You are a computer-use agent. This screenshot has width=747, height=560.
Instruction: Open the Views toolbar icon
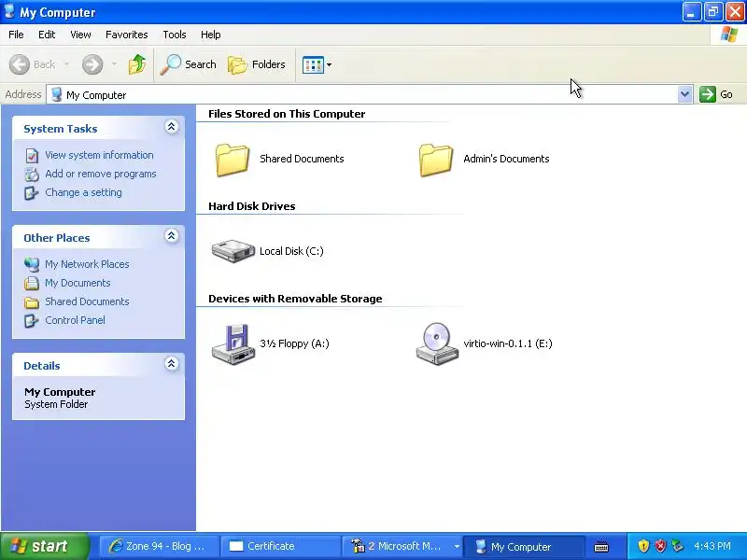(x=313, y=64)
